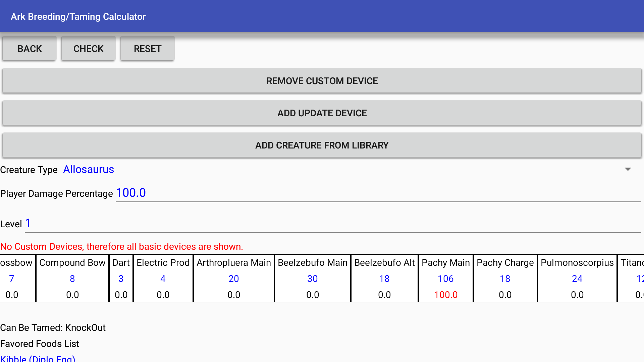Click 0.0 value under Arthropluera Main

234,295
